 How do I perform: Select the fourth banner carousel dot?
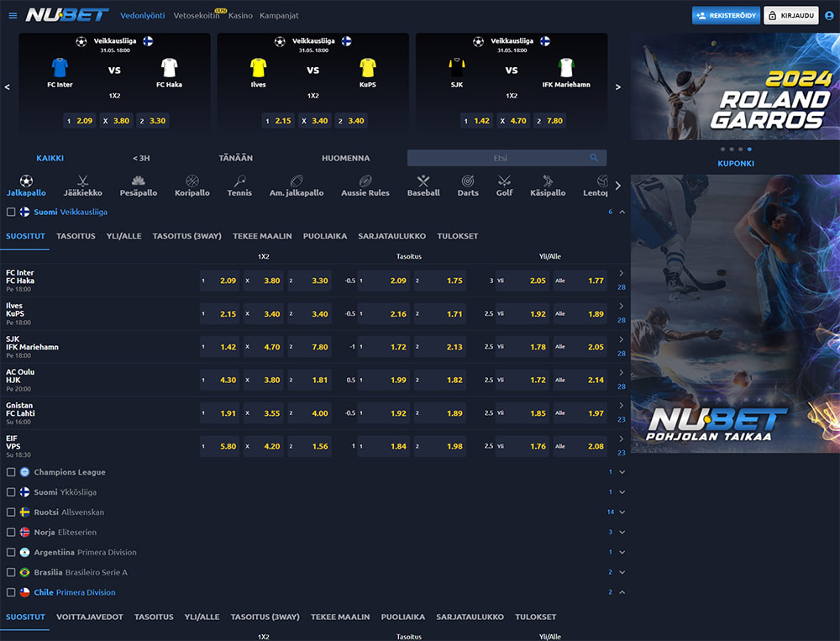point(749,149)
